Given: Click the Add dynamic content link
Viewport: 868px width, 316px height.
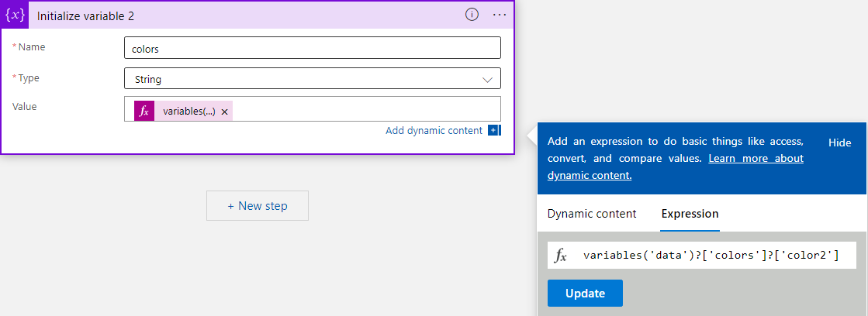Looking at the screenshot, I should 434,130.
